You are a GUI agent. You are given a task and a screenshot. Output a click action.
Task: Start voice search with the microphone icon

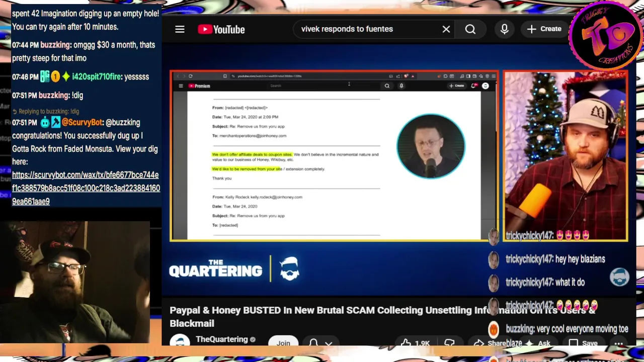(x=504, y=29)
